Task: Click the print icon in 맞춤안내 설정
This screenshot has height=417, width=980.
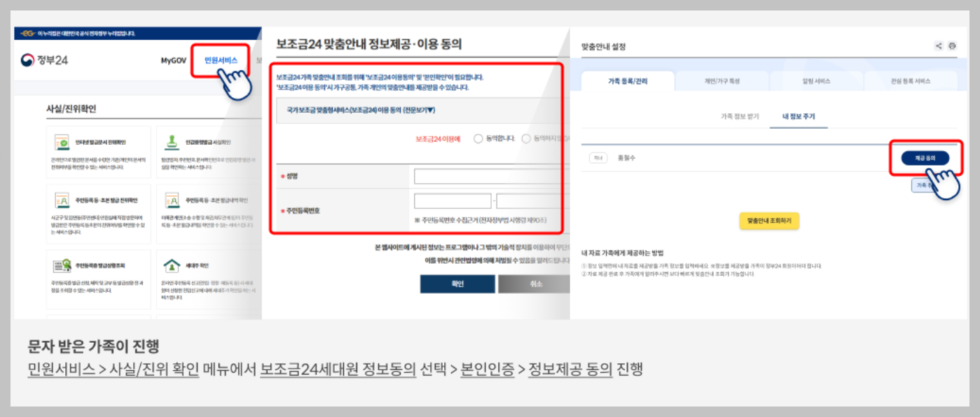Action: [x=952, y=46]
